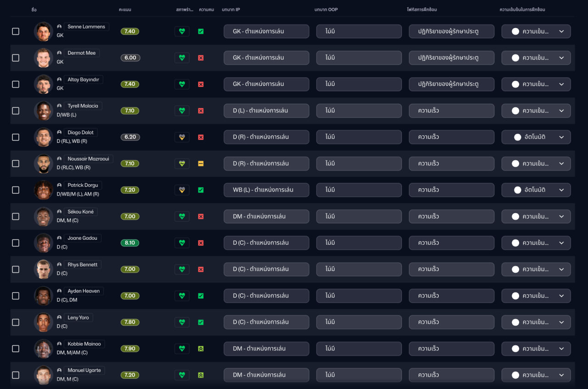The width and height of the screenshot is (588, 389).
Task: Sort by the คะแนน column header
Action: click(x=125, y=10)
